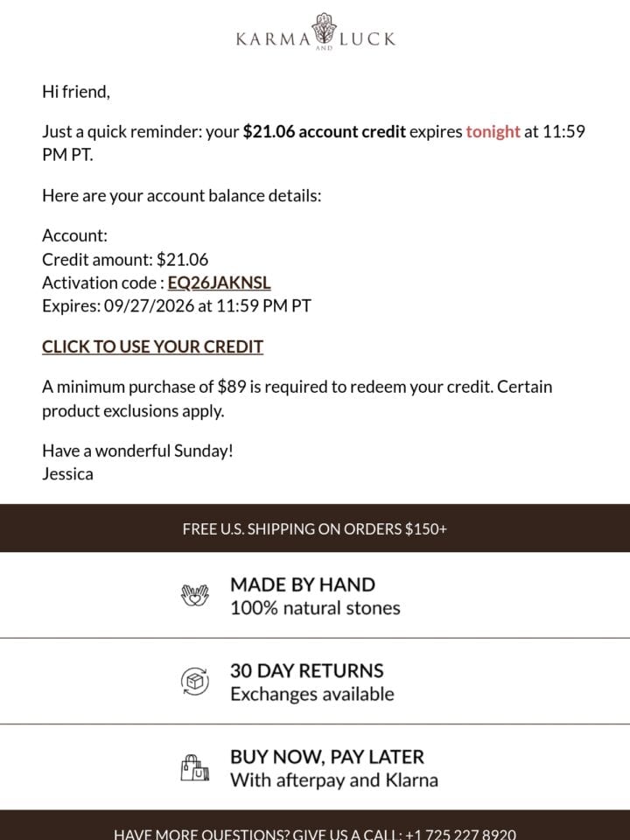Click the phone number +1 725 227 8920
Viewport: 630px width, 840px height.
click(x=461, y=834)
